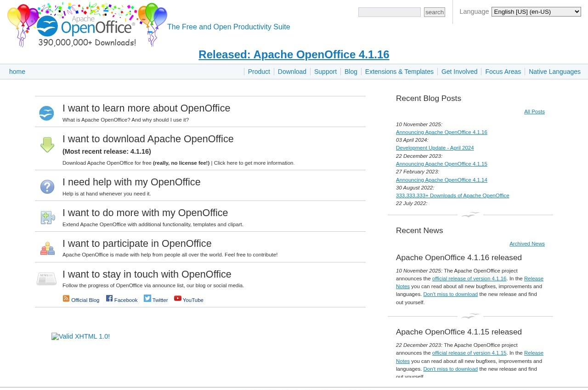Open Release Notes link in 4.1.15 news
Image resolution: width=588 pixels, height=390 pixels.
click(533, 353)
